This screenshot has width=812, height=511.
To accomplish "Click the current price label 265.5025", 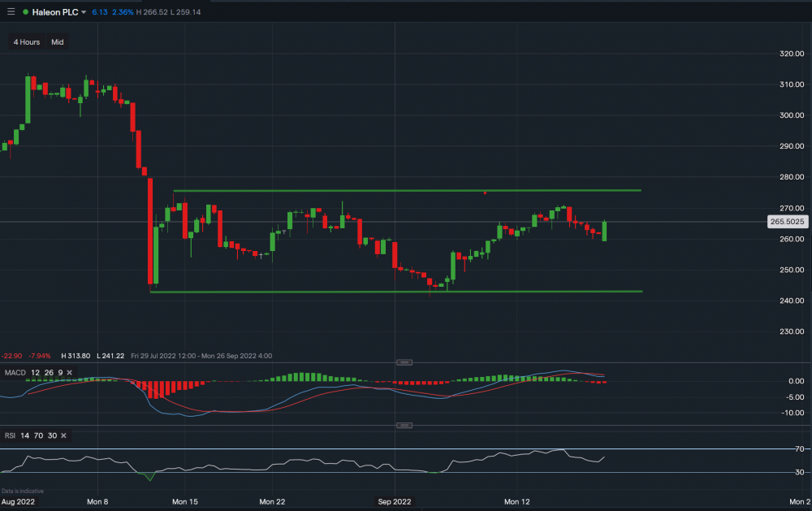I will (x=787, y=221).
